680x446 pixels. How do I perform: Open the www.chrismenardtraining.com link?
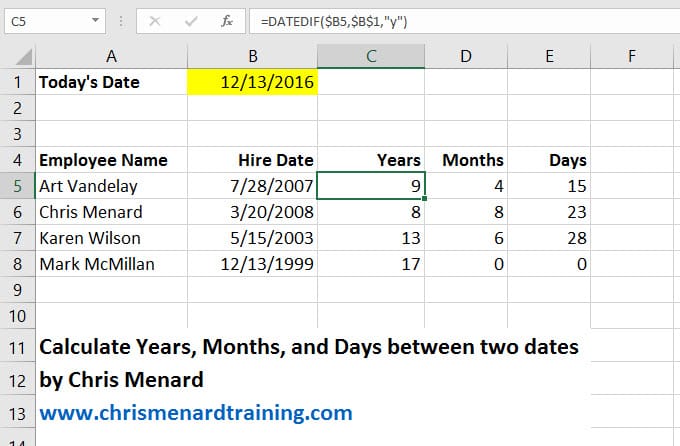pos(196,412)
